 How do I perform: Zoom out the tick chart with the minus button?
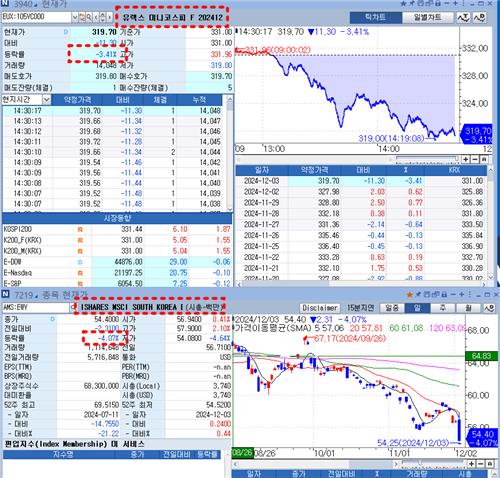(475, 159)
